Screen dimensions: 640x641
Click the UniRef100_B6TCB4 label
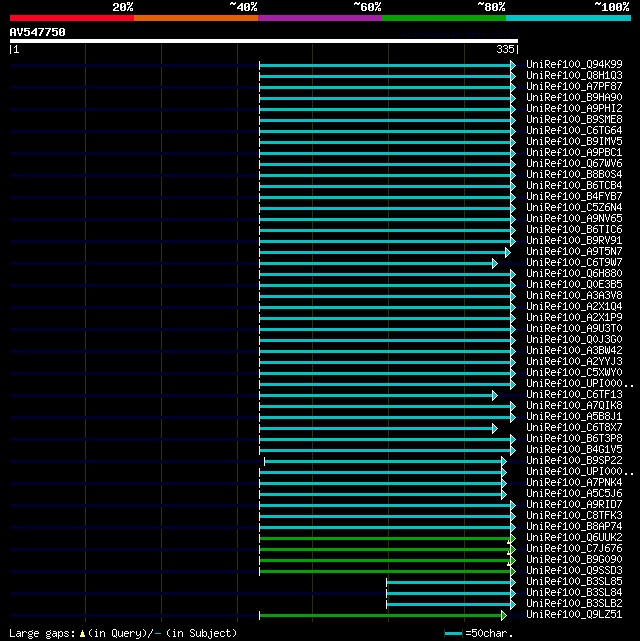574,186
